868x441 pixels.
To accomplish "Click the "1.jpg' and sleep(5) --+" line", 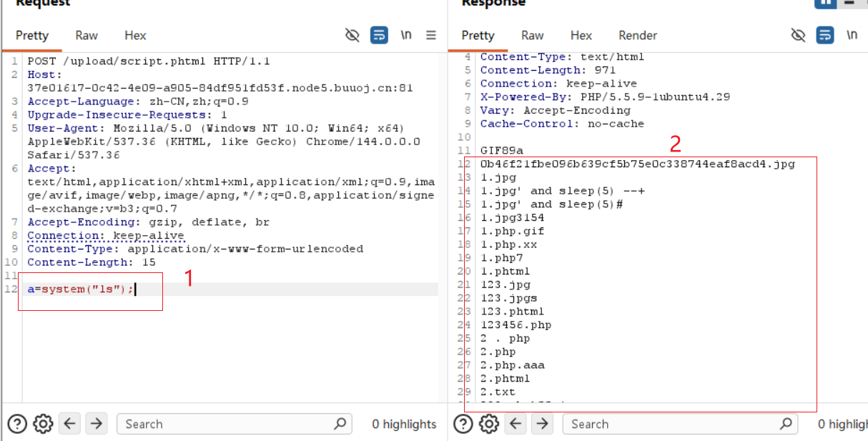I will (562, 191).
